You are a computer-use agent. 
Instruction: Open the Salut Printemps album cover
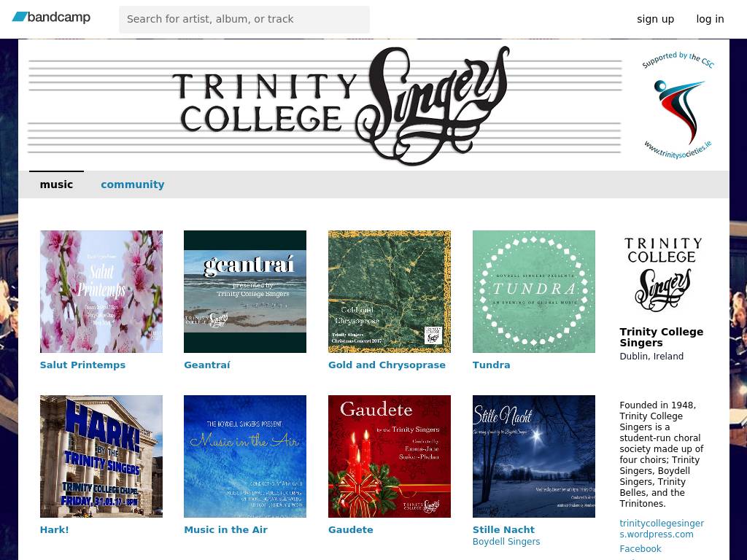pos(101,292)
